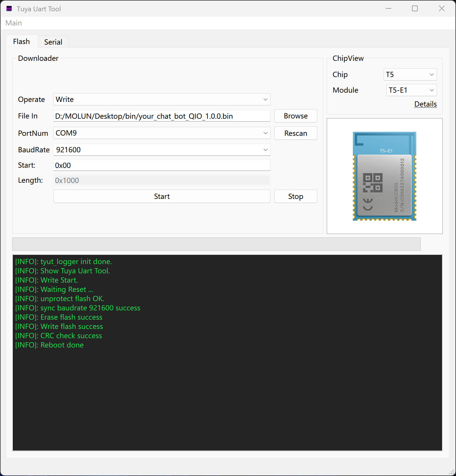Open the Module dropdown showing T5-E1
Image resolution: width=456 pixels, height=476 pixels.
click(x=411, y=90)
